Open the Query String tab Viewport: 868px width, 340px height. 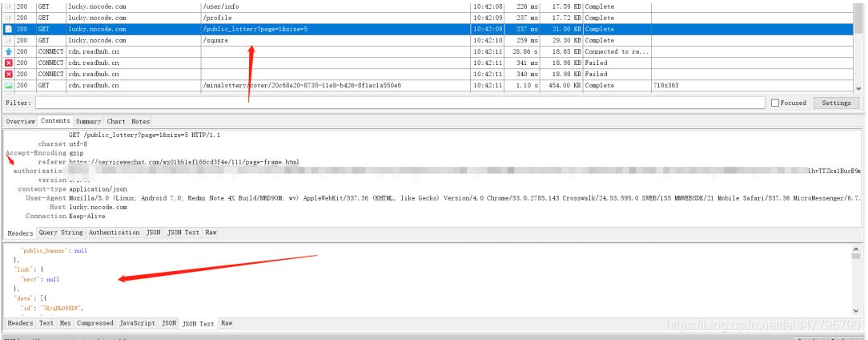[61, 233]
